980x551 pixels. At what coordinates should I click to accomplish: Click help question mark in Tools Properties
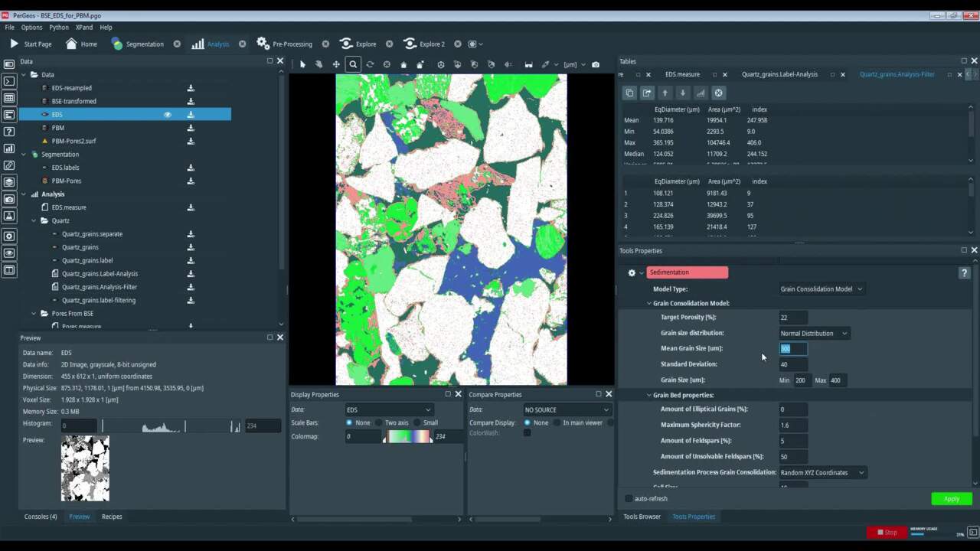pyautogui.click(x=964, y=272)
